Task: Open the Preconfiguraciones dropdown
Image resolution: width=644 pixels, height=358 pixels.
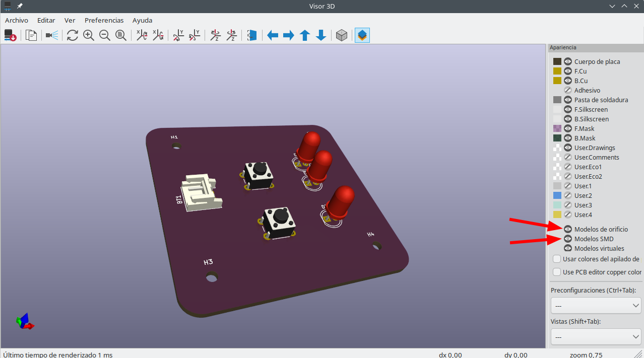Action: (x=596, y=305)
